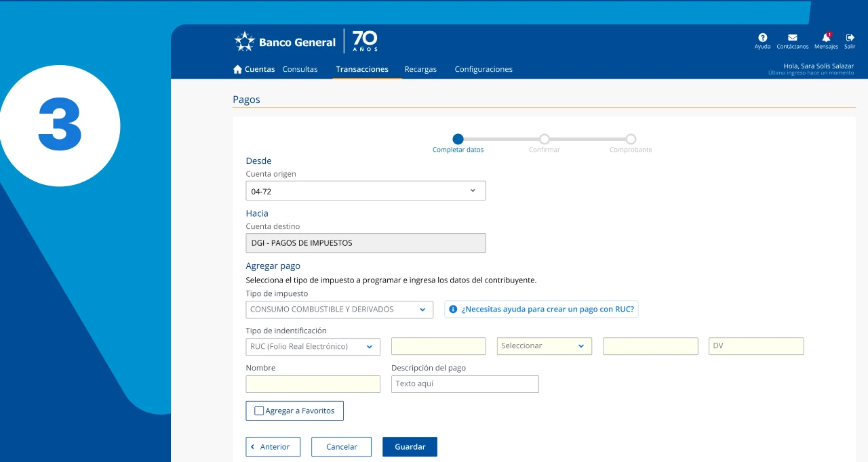Image resolution: width=868 pixels, height=462 pixels.
Task: Open the Recargas menu tab
Action: coord(420,69)
